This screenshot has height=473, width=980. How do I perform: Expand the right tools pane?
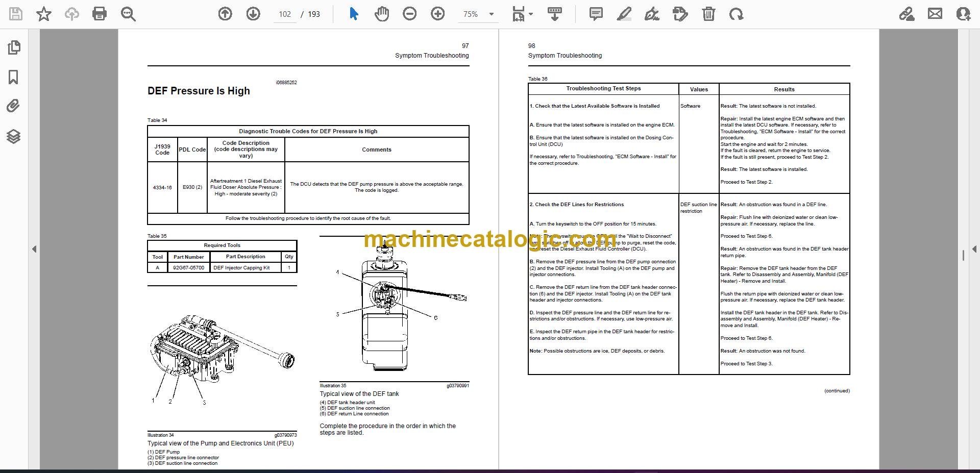974,249
